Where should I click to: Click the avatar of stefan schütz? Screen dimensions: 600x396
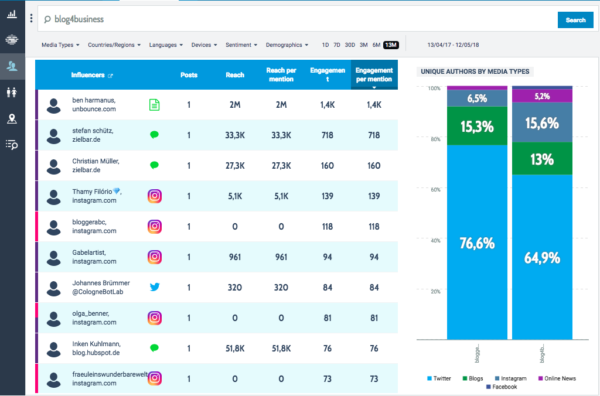54,136
